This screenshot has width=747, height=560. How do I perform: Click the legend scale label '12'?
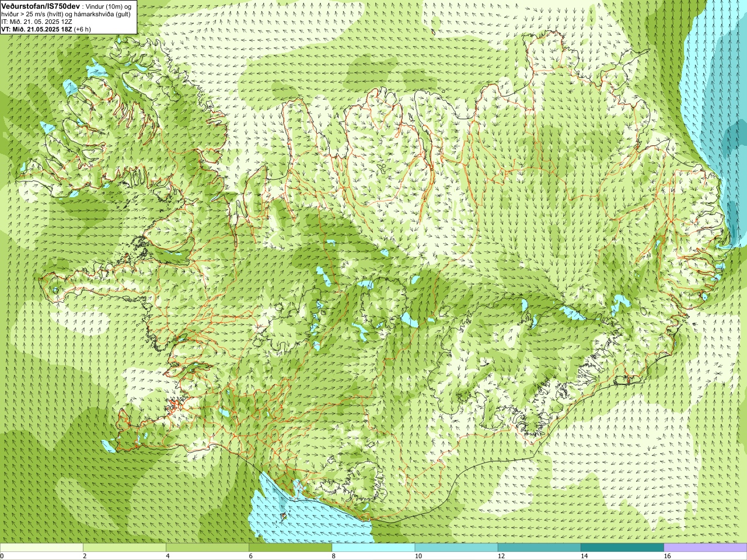coord(501,556)
